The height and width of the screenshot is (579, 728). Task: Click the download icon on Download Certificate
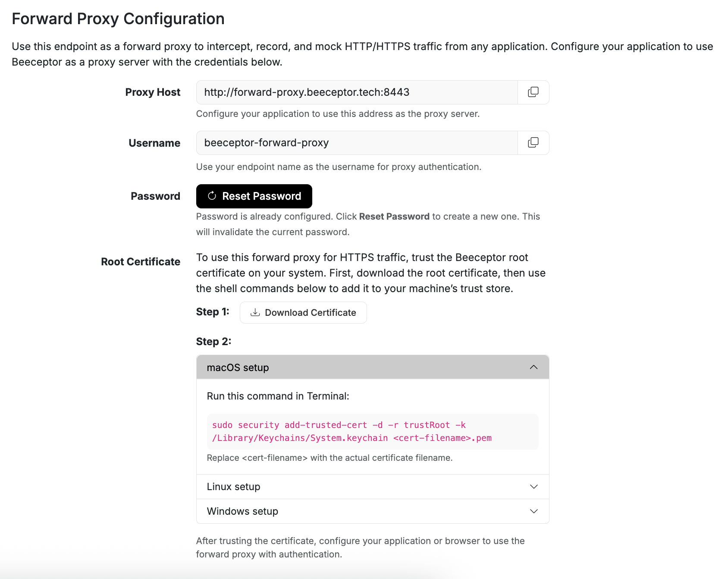coord(255,312)
